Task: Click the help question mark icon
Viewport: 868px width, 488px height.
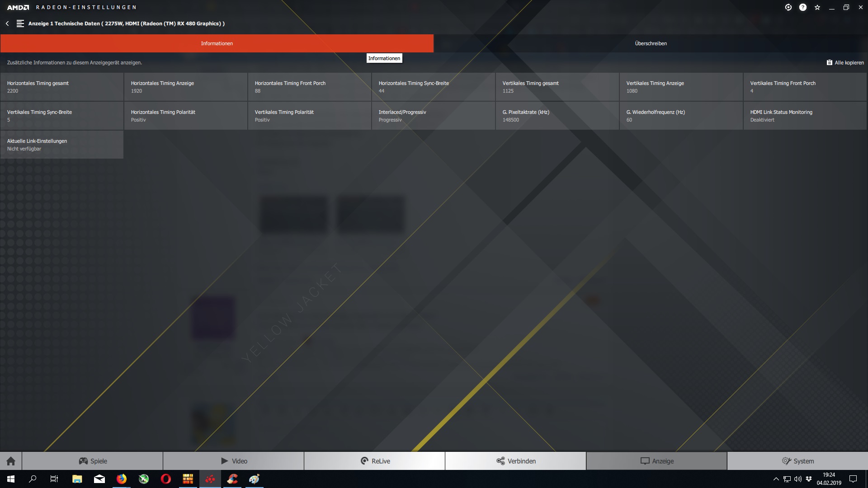Action: (x=802, y=7)
